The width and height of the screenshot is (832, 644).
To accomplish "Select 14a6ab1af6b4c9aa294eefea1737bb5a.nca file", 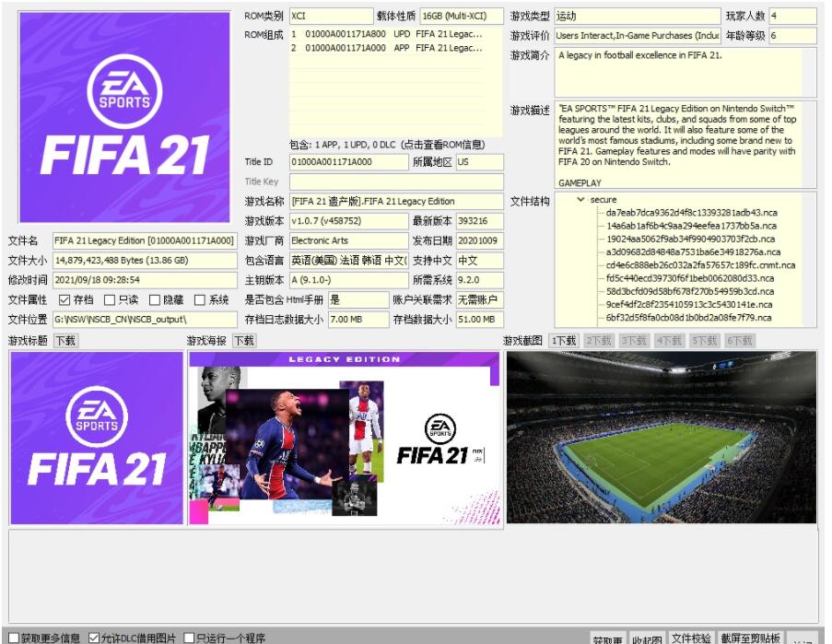I will point(691,226).
